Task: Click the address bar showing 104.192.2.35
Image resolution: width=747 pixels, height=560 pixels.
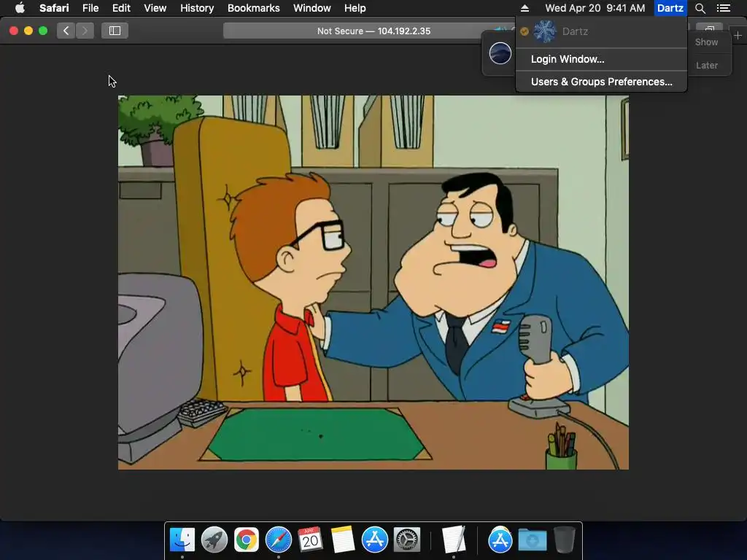Action: click(x=373, y=31)
